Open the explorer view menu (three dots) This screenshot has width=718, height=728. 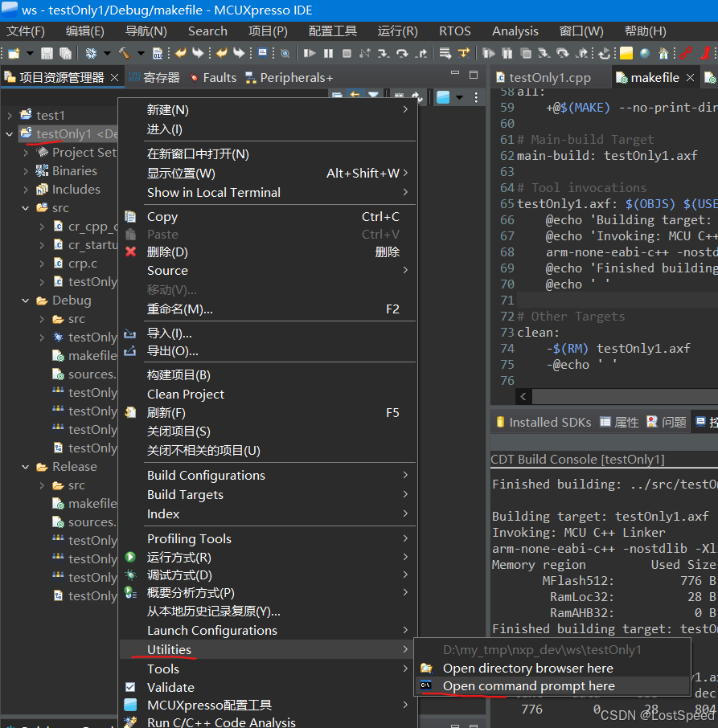(x=476, y=97)
